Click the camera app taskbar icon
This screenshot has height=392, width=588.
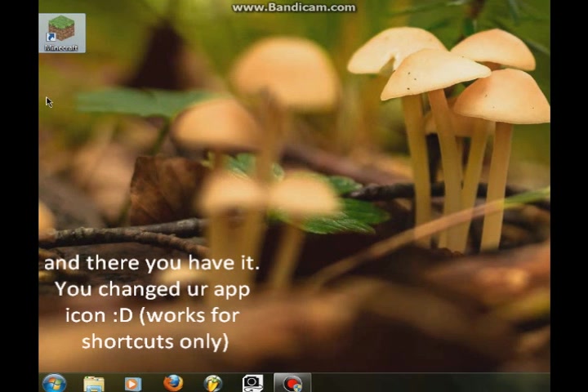pos(252,383)
